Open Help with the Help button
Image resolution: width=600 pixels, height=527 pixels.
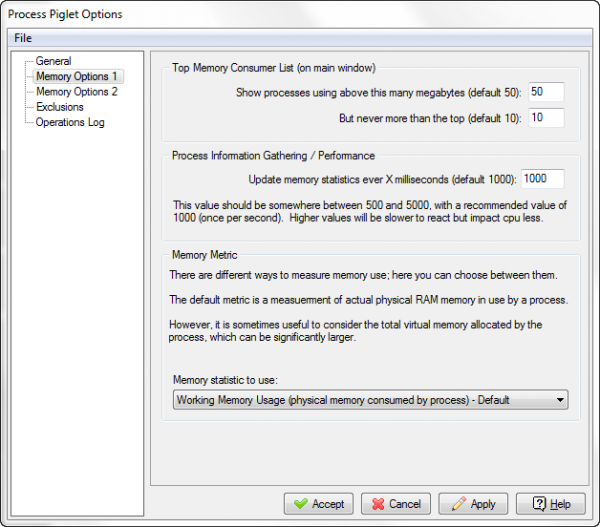pyautogui.click(x=551, y=504)
